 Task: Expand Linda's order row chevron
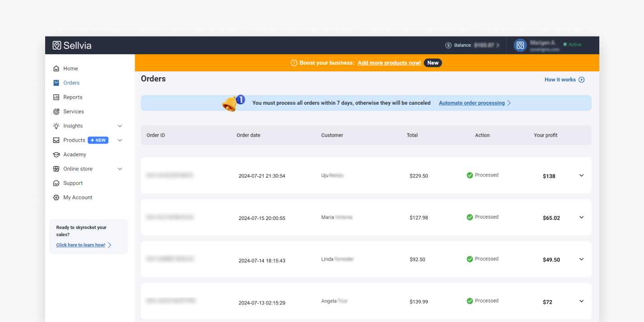[581, 259]
